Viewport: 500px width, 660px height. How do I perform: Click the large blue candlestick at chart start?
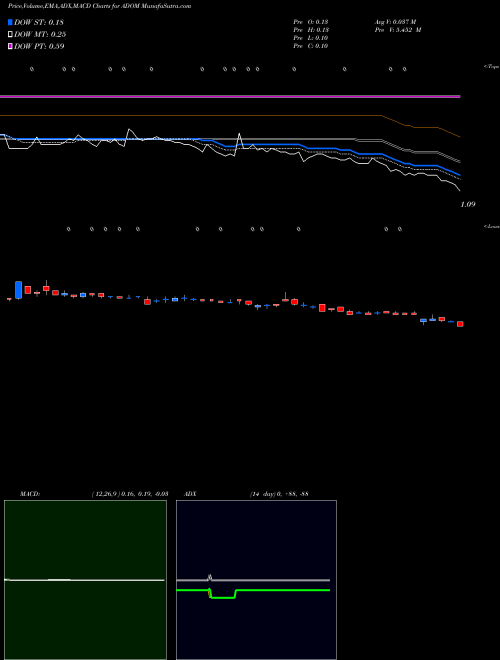tap(18, 290)
